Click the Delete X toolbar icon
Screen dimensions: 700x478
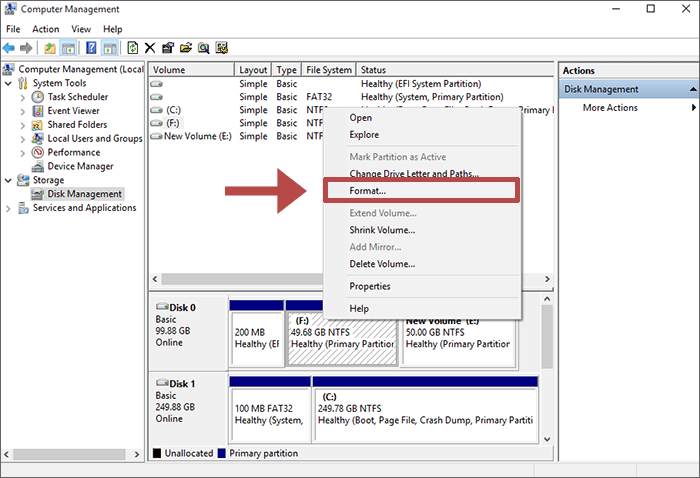pyautogui.click(x=150, y=48)
